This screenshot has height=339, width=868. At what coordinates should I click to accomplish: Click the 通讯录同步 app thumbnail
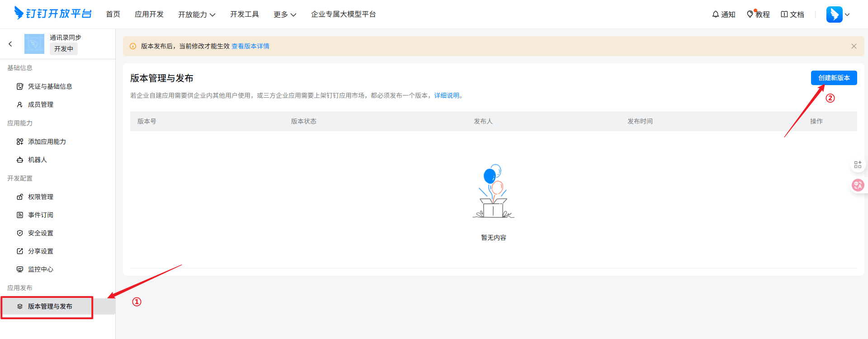pyautogui.click(x=34, y=44)
